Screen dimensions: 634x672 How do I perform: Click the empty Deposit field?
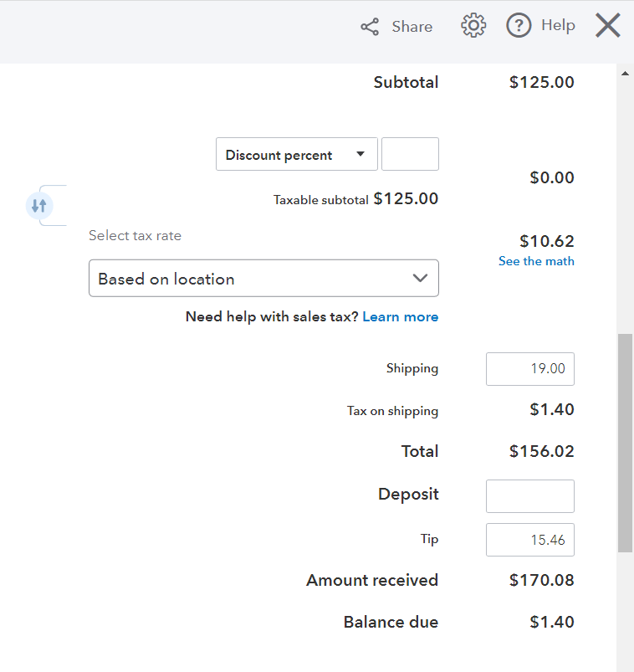pos(529,496)
